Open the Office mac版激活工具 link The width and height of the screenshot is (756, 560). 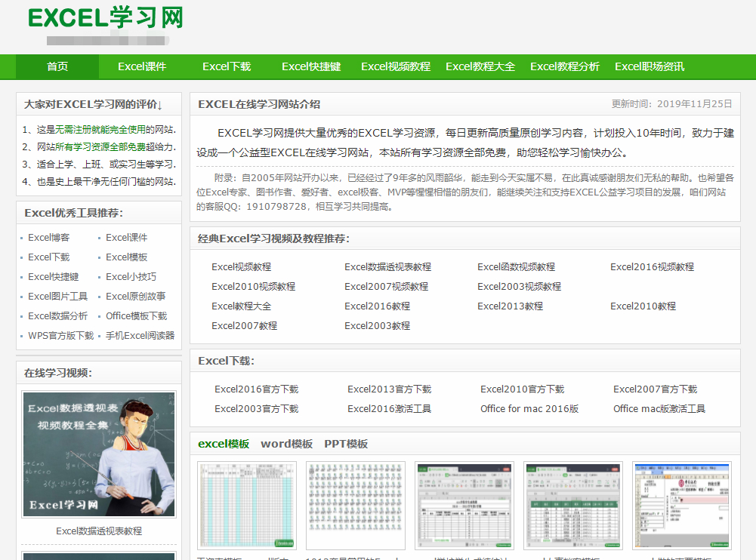pos(659,409)
